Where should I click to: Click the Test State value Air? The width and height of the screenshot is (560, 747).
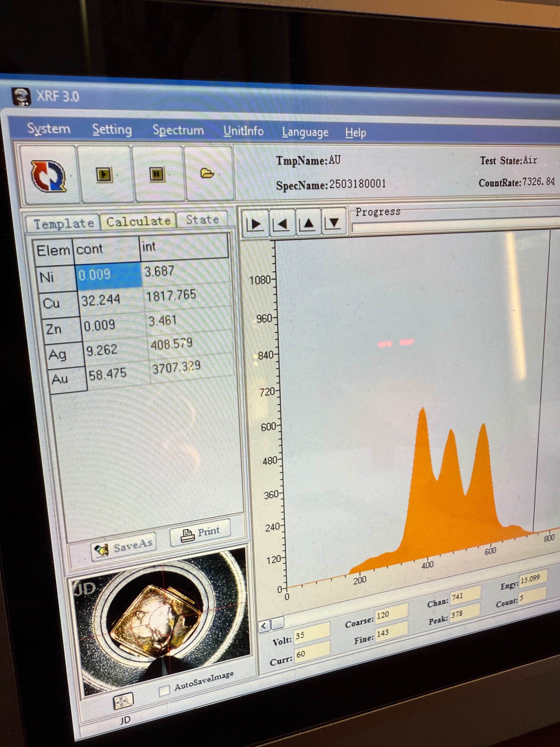[530, 160]
